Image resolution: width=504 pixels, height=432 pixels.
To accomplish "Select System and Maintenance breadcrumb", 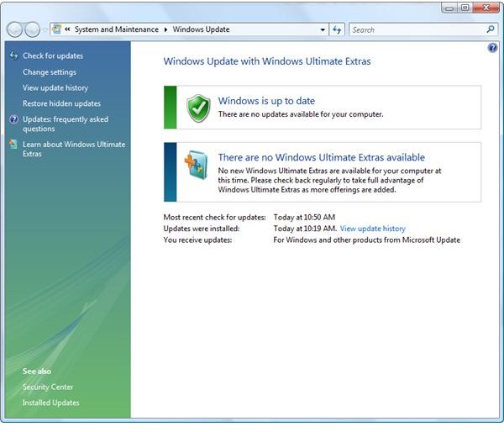I will [x=117, y=29].
